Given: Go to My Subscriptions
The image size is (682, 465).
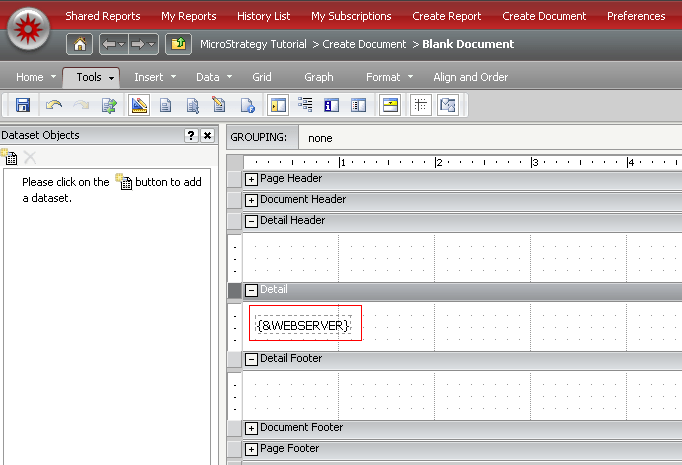Looking at the screenshot, I should point(351,16).
